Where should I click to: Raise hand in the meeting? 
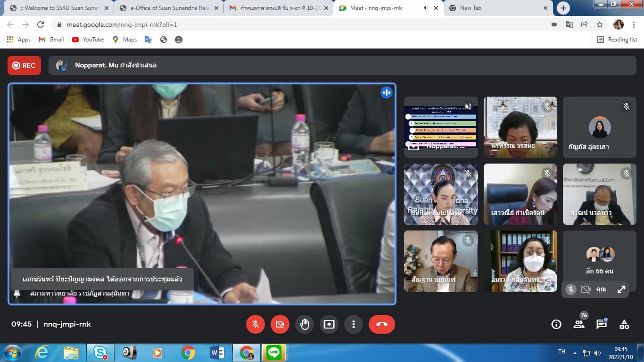pyautogui.click(x=305, y=324)
